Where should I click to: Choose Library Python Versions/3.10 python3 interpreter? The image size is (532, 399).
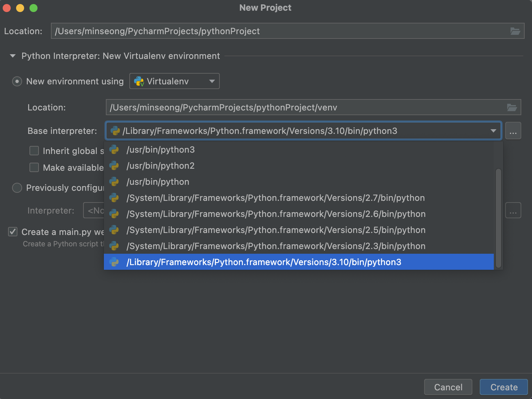pyautogui.click(x=299, y=262)
